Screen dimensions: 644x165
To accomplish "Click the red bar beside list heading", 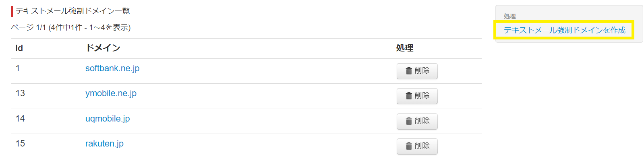I will pos(12,11).
